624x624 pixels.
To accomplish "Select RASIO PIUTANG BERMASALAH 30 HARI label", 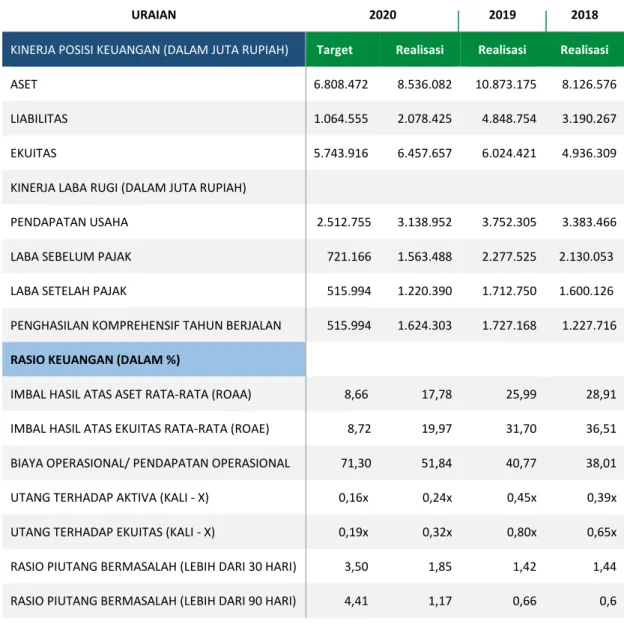I will click(153, 567).
